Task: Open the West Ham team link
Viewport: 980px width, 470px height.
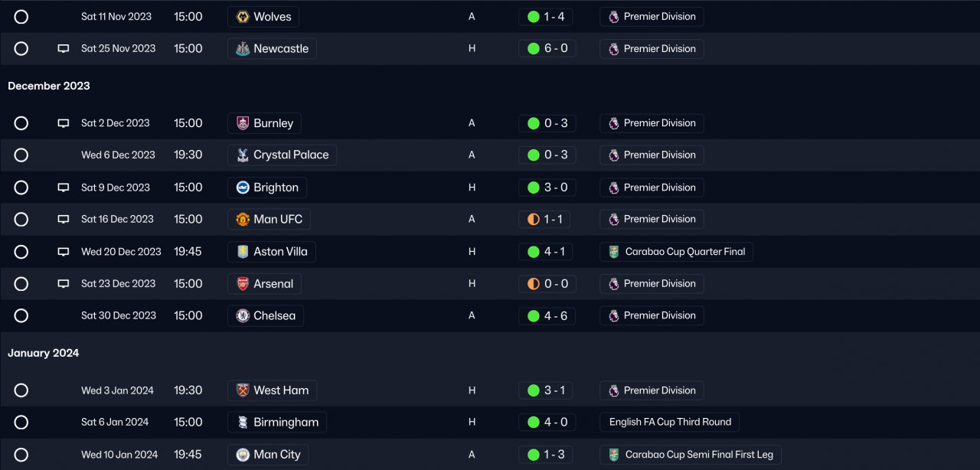Action: 280,390
